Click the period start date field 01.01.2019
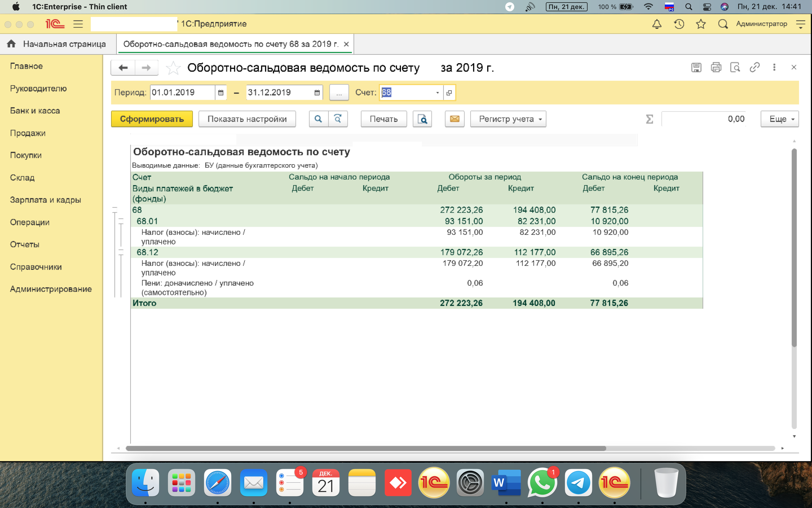 pyautogui.click(x=182, y=92)
